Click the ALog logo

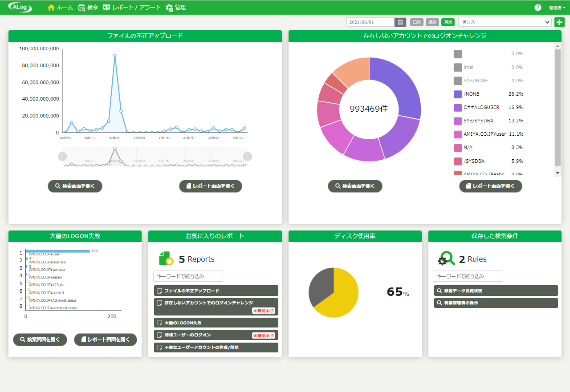(20, 8)
